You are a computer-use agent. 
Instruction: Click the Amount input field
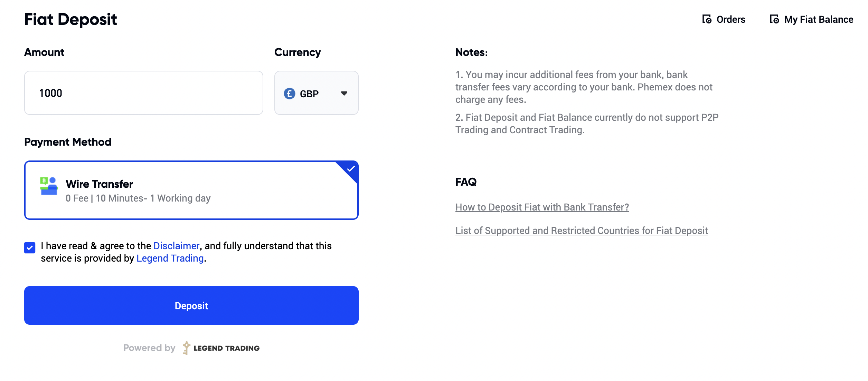click(x=144, y=93)
